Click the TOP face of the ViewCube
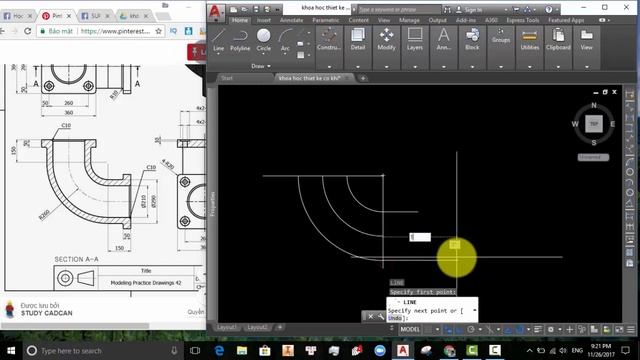The width and height of the screenshot is (640, 360). [594, 124]
